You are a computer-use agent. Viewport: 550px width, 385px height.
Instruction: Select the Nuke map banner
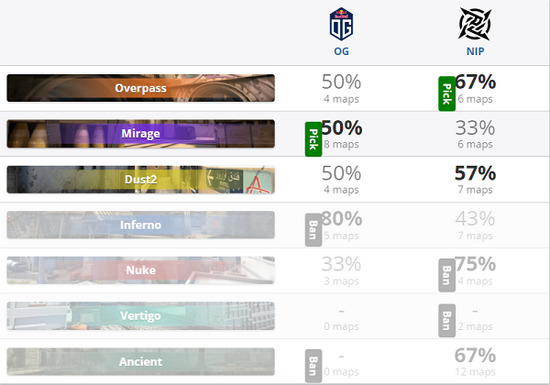(141, 270)
